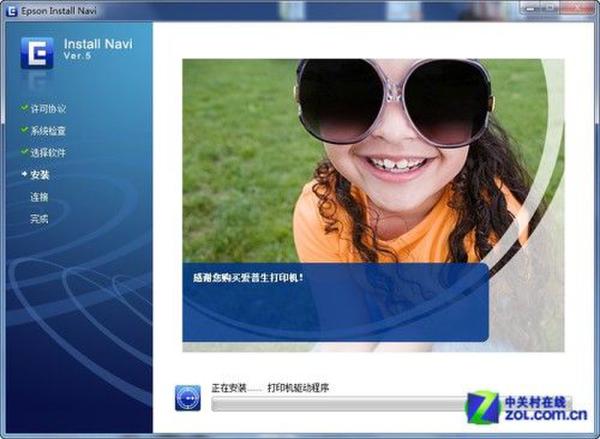Click checkmark icon beside 许可协议
600x439 pixels.
[x=24, y=108]
